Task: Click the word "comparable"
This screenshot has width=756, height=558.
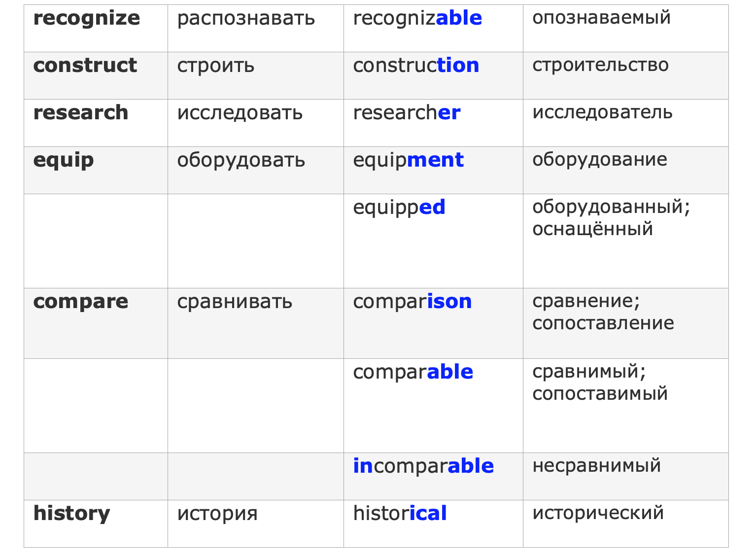Action: coord(413,372)
